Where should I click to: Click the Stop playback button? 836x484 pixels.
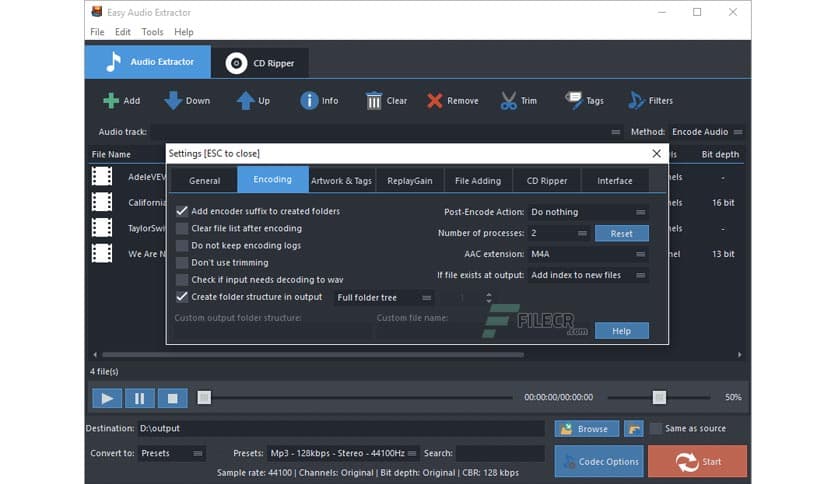[172, 398]
